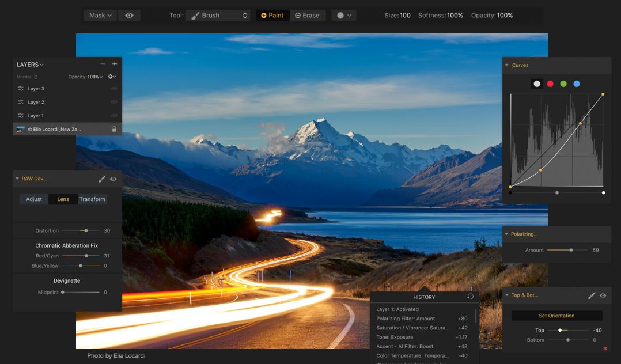This screenshot has height=364, width=621.
Task: Open the layer settings gear menu
Action: click(112, 77)
